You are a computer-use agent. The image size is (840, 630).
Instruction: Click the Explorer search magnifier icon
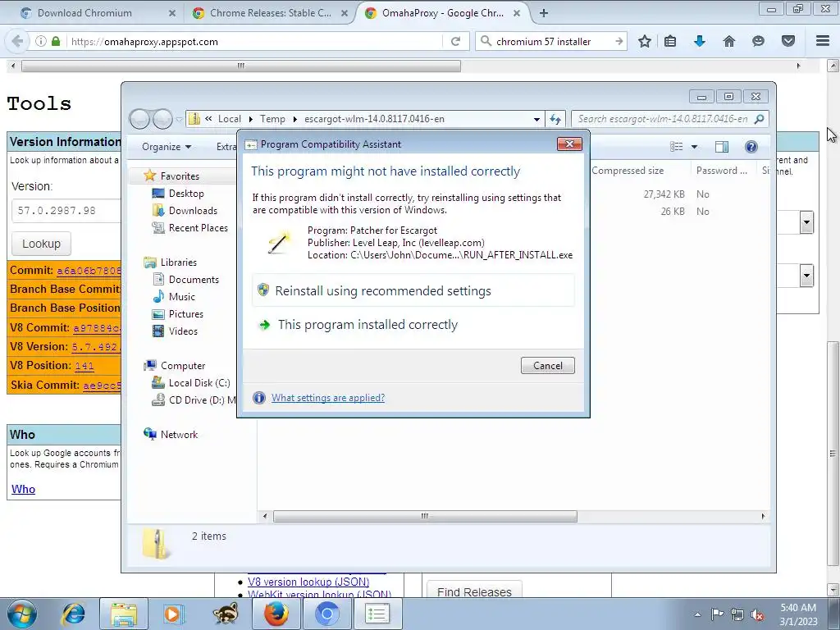[x=759, y=119]
